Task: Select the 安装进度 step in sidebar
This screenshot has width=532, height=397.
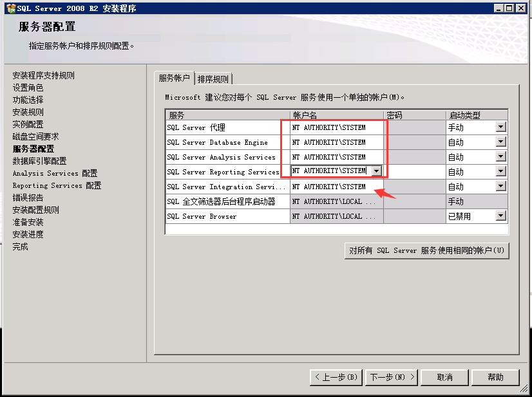Action: pos(28,234)
